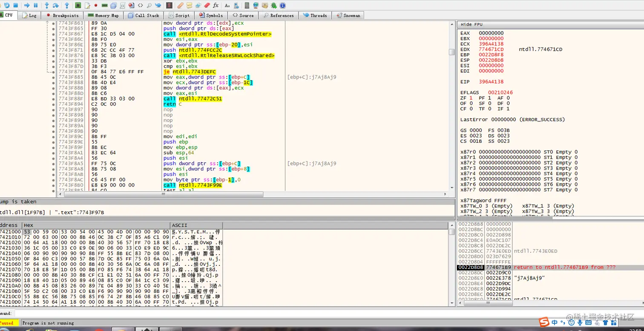
Task: Open References from the toolbar magnifier icon
Action: coord(149,5)
